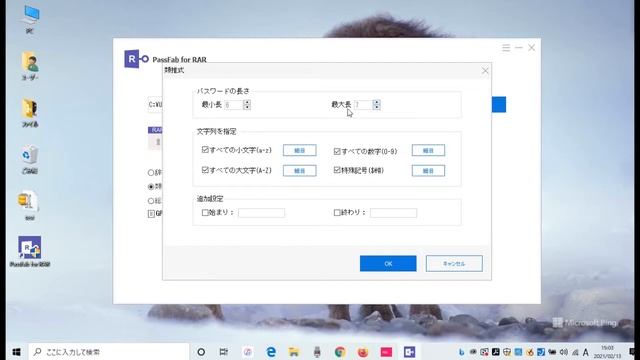Decrease the 最大長 value with the down arrow
This screenshot has height=360, width=640.
[376, 107]
